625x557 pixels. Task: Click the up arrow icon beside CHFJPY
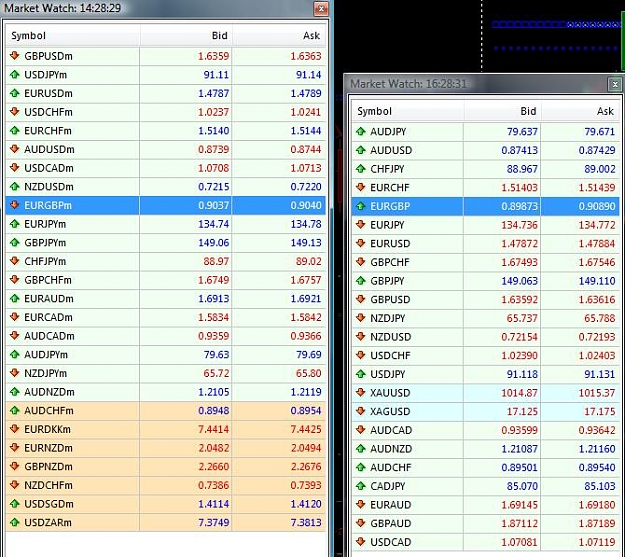coord(361,169)
